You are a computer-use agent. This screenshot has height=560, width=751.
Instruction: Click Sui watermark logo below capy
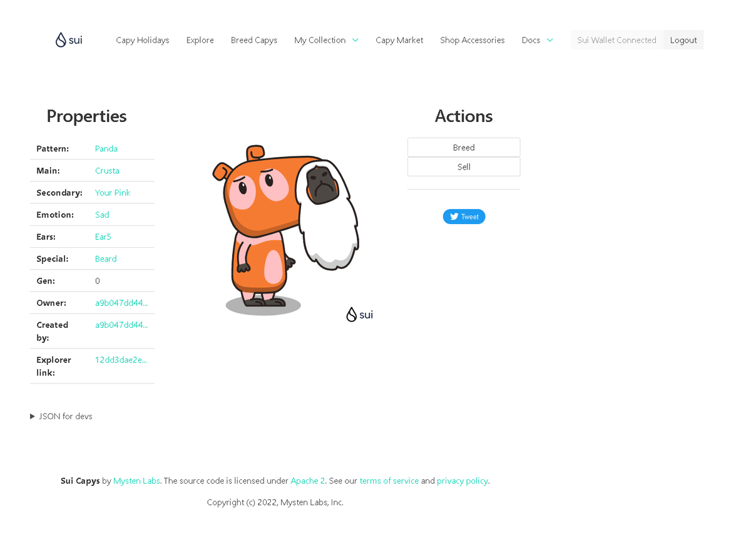pyautogui.click(x=360, y=315)
